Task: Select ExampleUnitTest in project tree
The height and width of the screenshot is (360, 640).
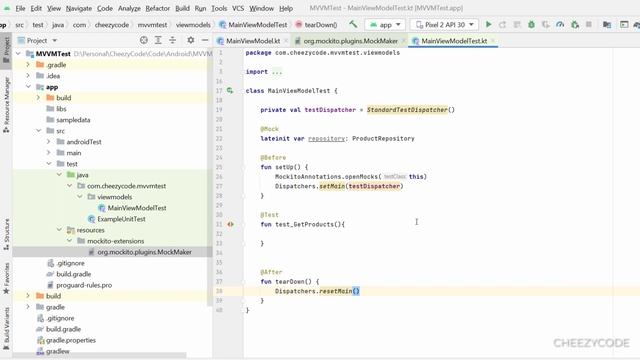Action: tap(121, 219)
